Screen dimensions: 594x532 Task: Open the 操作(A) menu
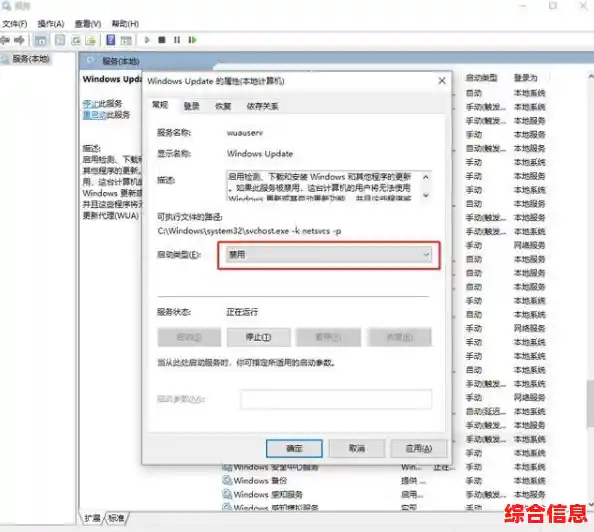pos(51,24)
